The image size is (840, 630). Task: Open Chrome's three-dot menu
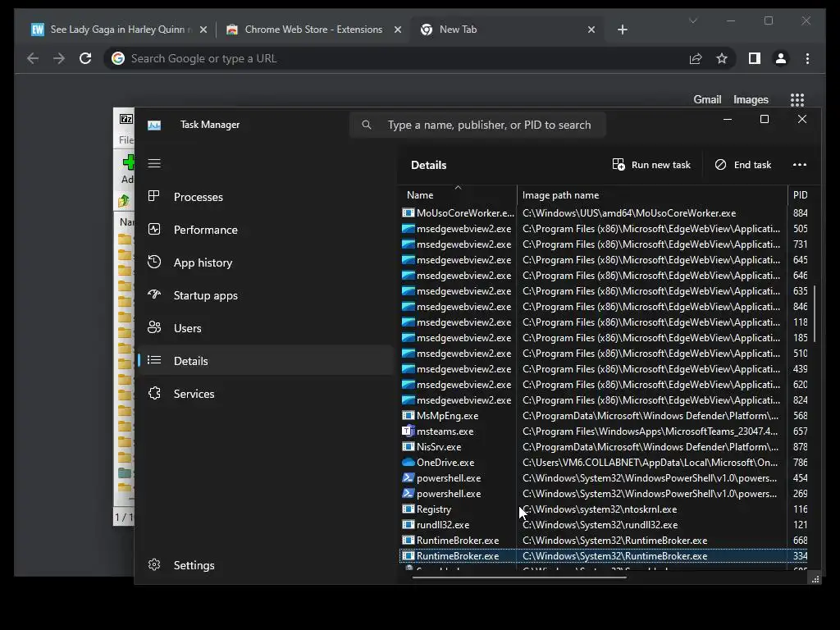[x=808, y=58]
